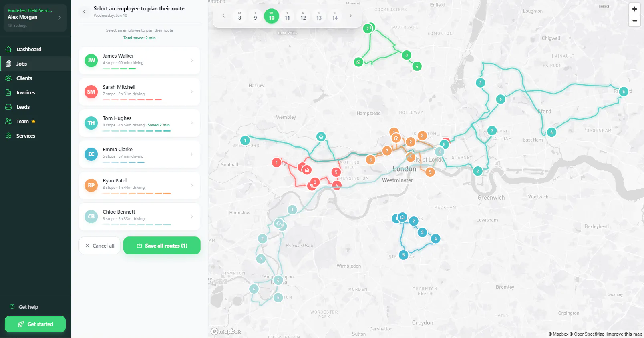This screenshot has width=644, height=338.
Task: Click the Leads inbox icon in sidebar
Action: pyautogui.click(x=8, y=107)
